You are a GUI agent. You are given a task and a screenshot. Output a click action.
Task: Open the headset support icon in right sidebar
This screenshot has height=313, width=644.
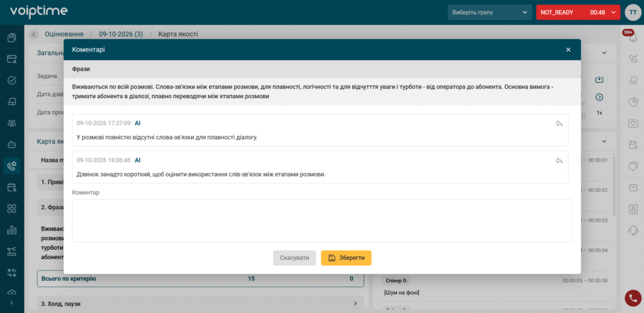tap(633, 230)
